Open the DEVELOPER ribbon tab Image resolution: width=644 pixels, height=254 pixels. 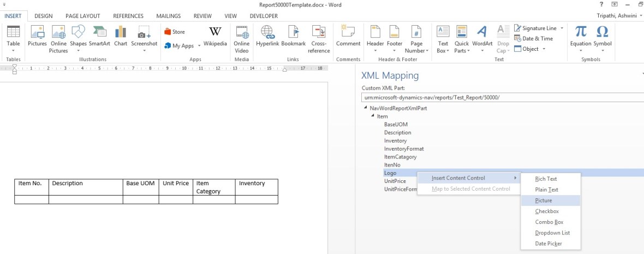pyautogui.click(x=264, y=16)
